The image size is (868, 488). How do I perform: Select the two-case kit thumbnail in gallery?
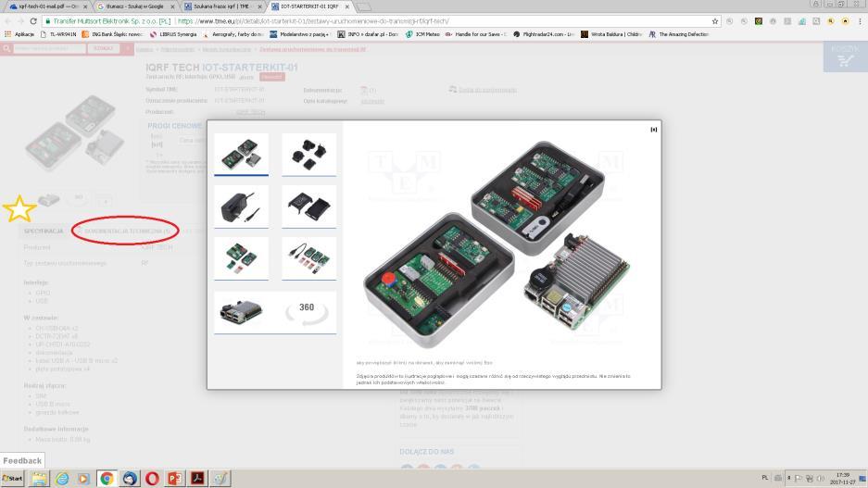[242, 154]
